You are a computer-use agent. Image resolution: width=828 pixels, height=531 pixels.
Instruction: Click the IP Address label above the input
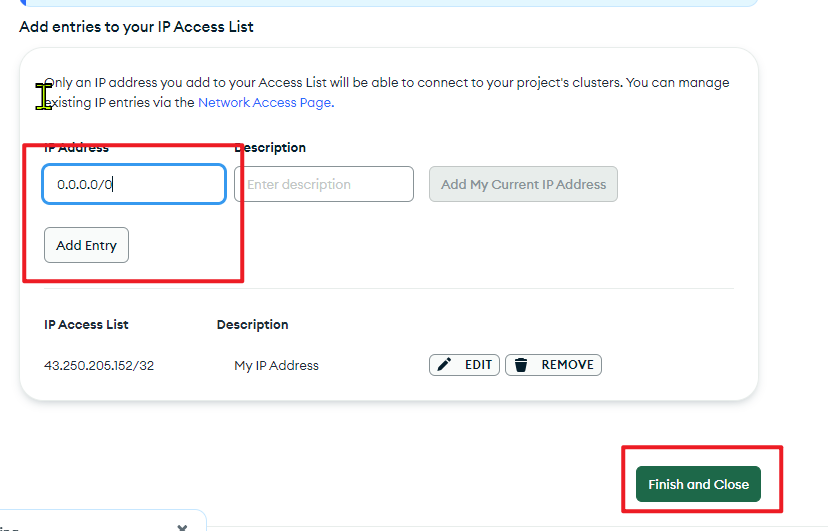click(77, 148)
